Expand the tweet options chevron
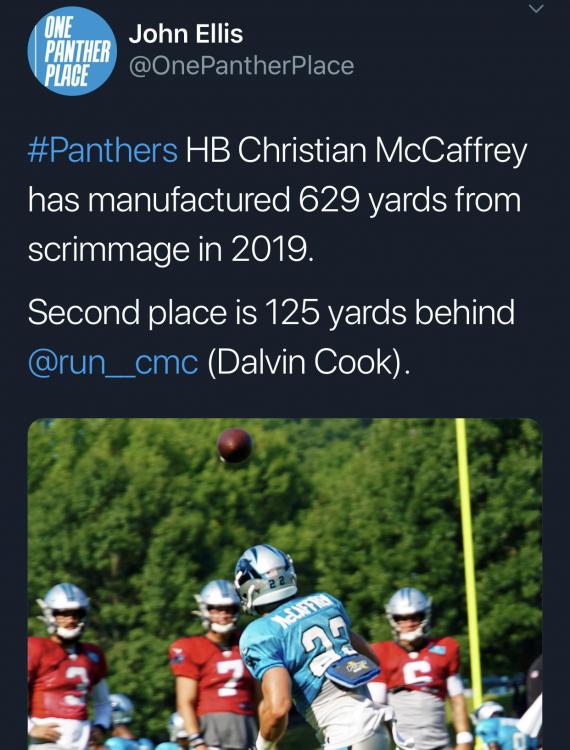This screenshot has width=570, height=750. pos(537,9)
